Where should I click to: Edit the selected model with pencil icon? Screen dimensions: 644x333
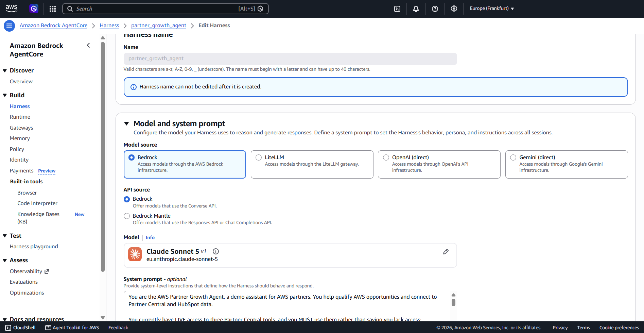(x=446, y=252)
